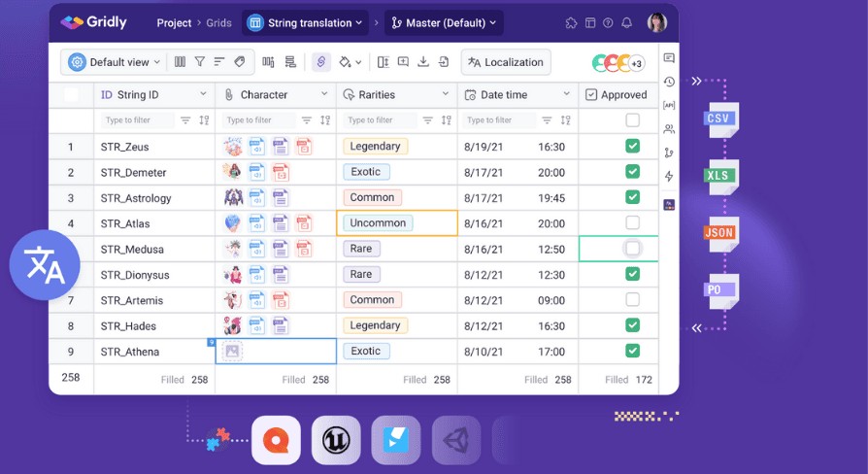Open notifications bell icon
The image size is (868, 474).
pyautogui.click(x=626, y=22)
